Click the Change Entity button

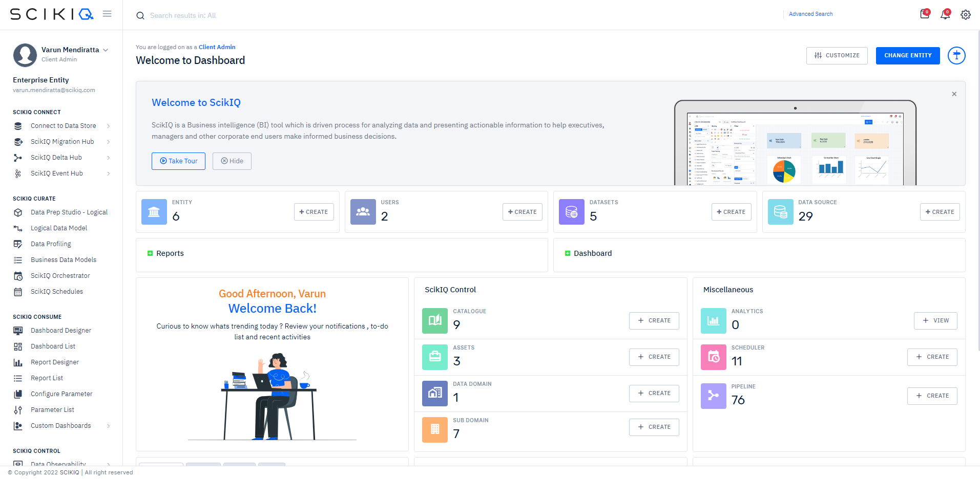click(x=908, y=56)
